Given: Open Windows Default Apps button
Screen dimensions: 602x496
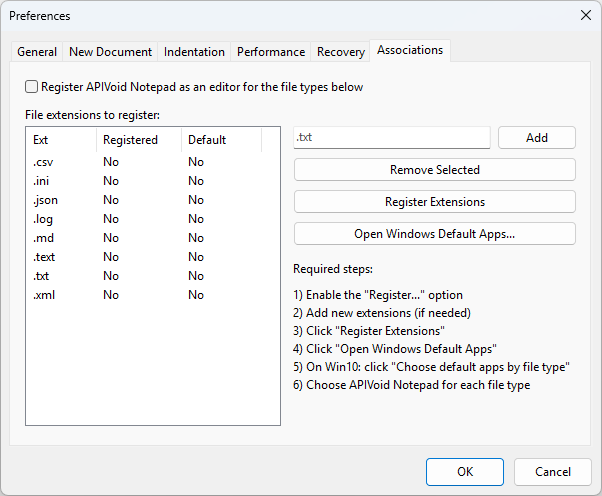Looking at the screenshot, I should click(435, 234).
